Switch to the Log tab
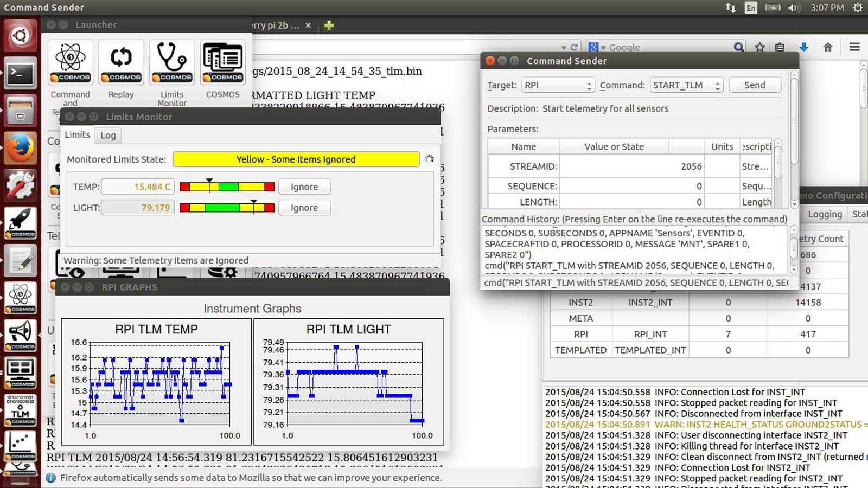This screenshot has width=868, height=488. [x=108, y=136]
